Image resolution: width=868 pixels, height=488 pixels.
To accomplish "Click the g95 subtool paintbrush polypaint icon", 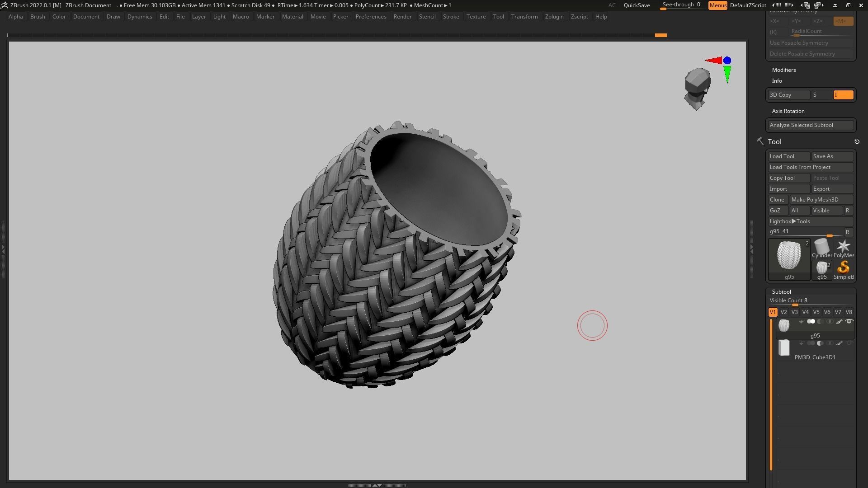I will click(x=839, y=322).
